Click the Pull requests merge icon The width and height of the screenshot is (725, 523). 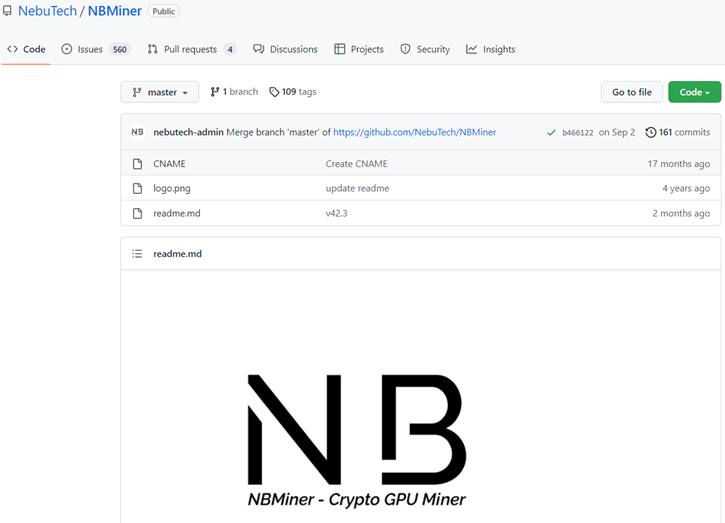click(152, 49)
